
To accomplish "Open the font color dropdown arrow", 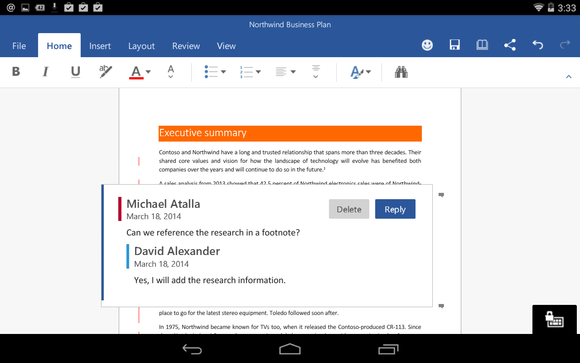I will coord(148,72).
